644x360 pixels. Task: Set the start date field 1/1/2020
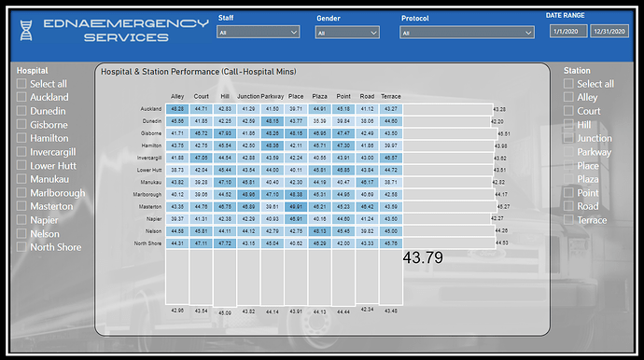pyautogui.click(x=568, y=31)
